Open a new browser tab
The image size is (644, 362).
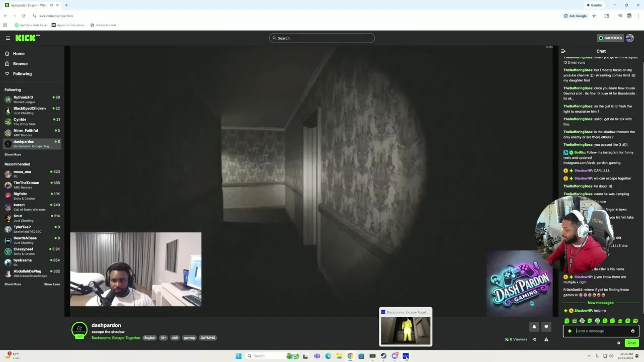(x=66, y=5)
